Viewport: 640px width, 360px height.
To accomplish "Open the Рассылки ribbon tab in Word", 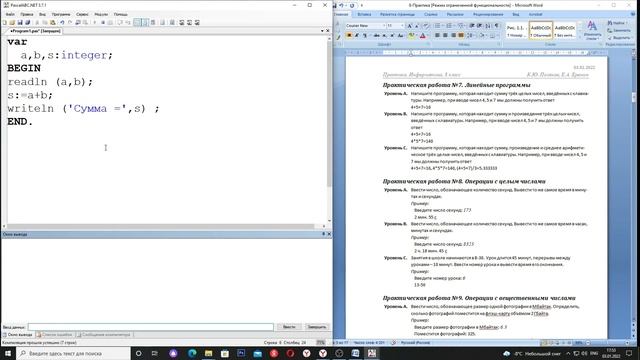I will (455, 14).
